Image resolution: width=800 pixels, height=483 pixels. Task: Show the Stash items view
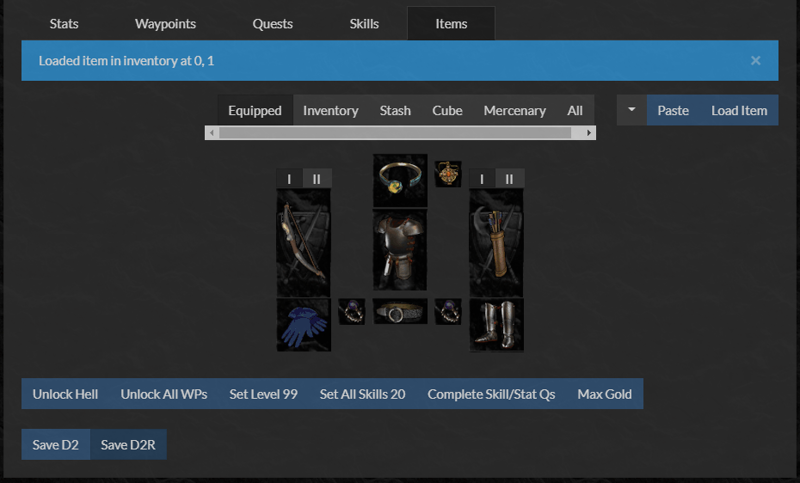(395, 110)
